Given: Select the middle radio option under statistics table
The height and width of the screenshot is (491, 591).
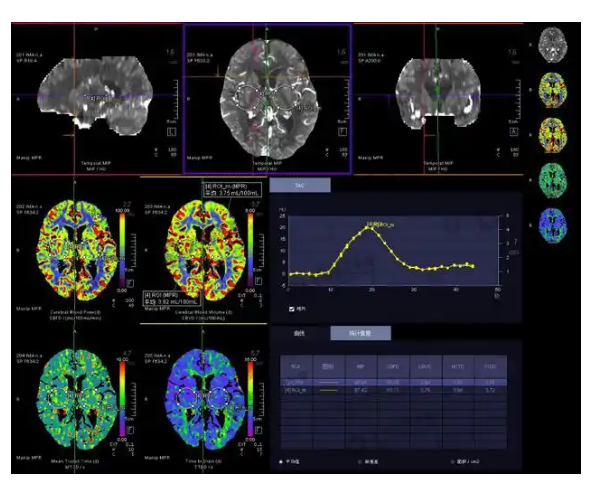Looking at the screenshot, I should [x=360, y=462].
